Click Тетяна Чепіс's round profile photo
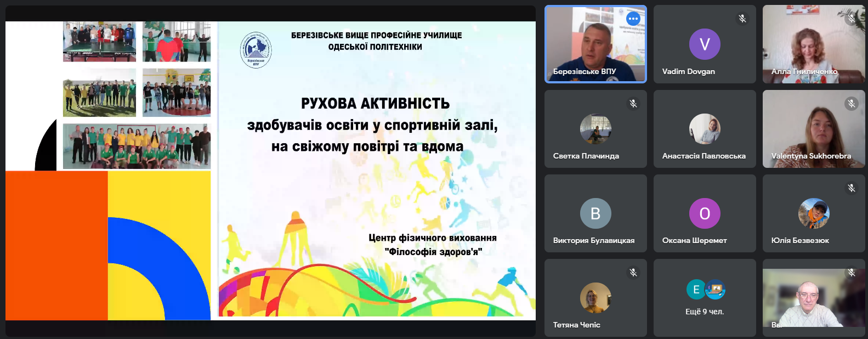This screenshot has height=339, width=868. point(595,298)
